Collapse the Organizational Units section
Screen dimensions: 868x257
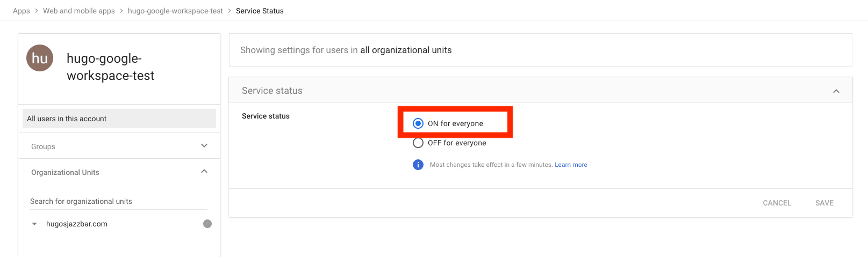click(204, 172)
